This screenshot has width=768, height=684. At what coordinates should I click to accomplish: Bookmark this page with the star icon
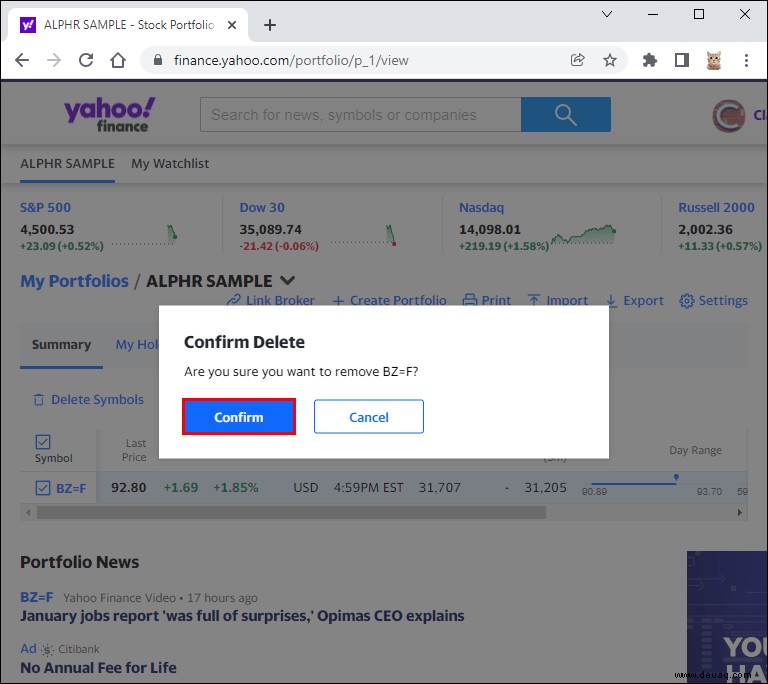coord(610,60)
